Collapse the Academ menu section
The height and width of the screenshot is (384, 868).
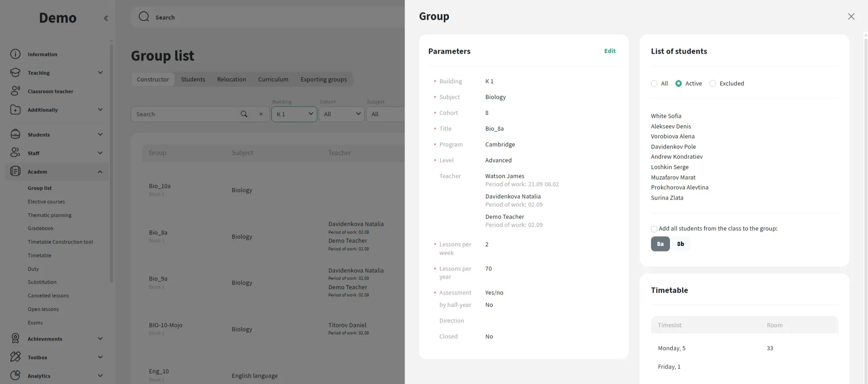click(100, 172)
